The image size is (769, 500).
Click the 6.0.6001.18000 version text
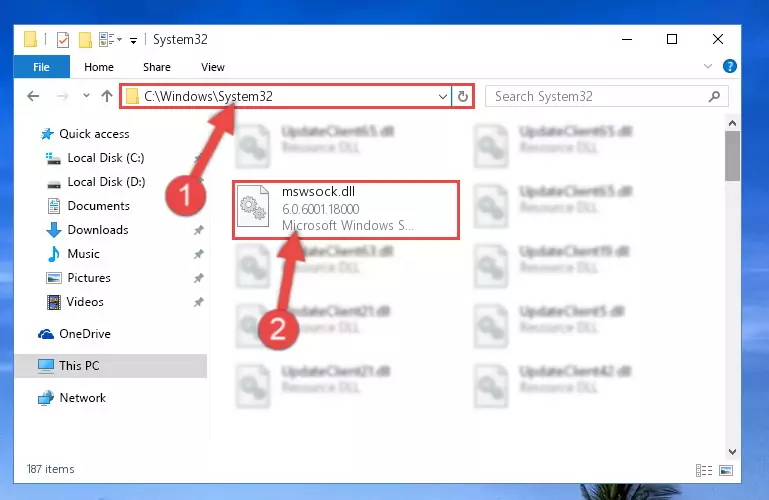pos(321,209)
